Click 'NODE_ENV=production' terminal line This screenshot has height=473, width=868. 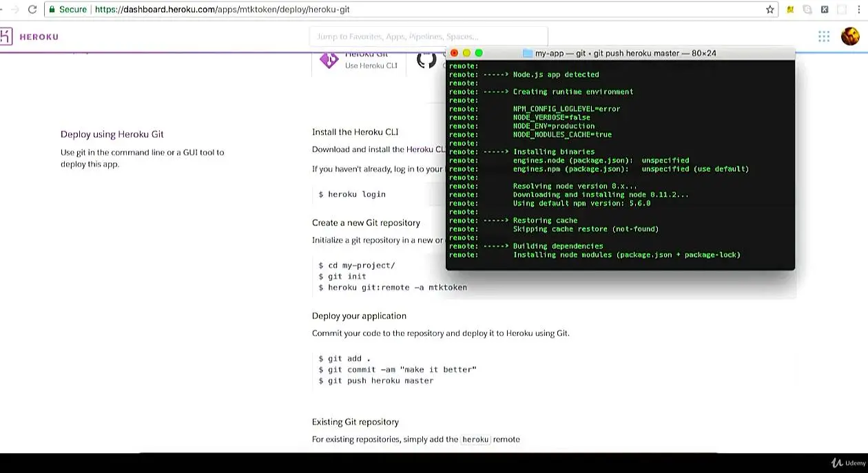(x=554, y=126)
